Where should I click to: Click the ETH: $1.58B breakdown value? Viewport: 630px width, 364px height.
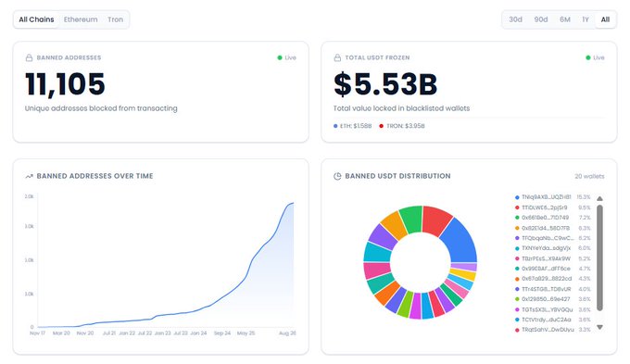click(356, 126)
